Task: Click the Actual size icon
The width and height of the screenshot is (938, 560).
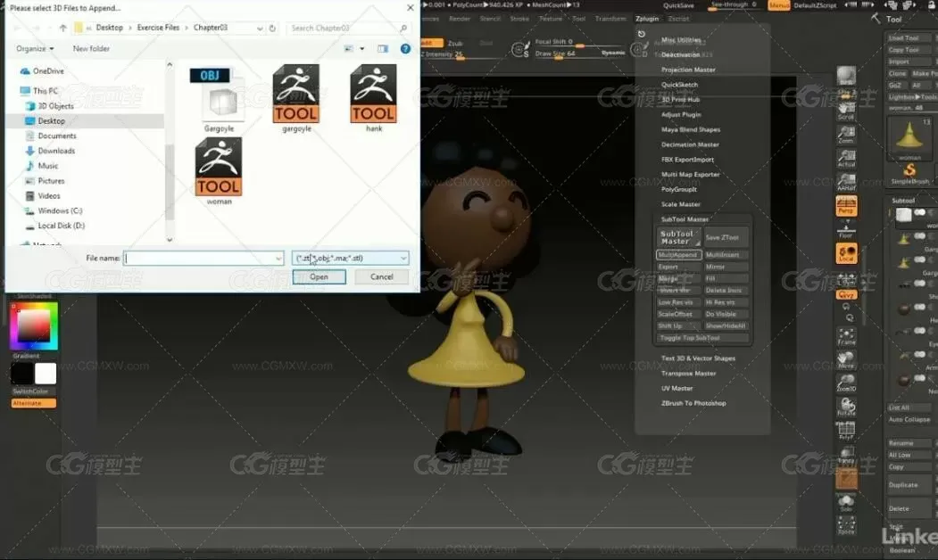Action: tap(846, 159)
